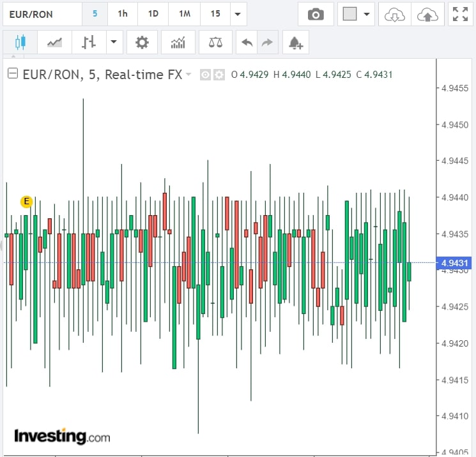Open chart settings gear in toolbar
This screenshot has height=457, width=476.
tap(142, 43)
